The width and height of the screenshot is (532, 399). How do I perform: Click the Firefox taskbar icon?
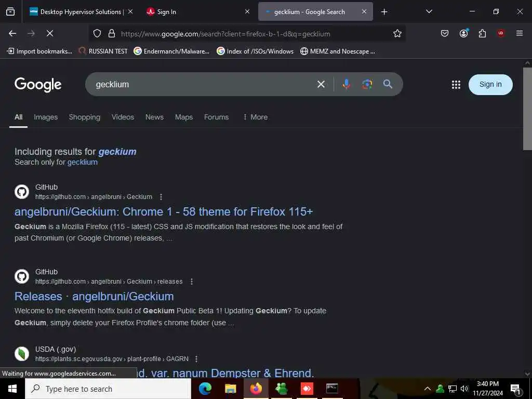(256, 389)
